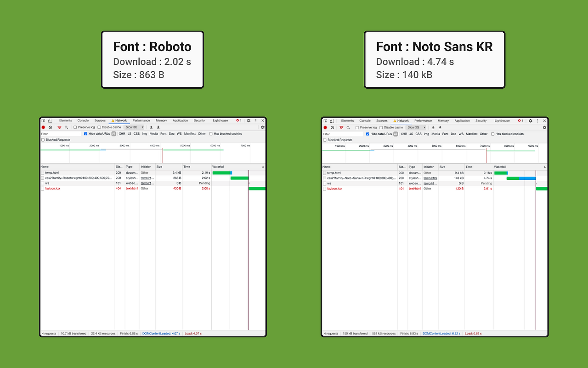
Task: Filter by Media in Noto Sans DevTools
Action: click(x=435, y=134)
